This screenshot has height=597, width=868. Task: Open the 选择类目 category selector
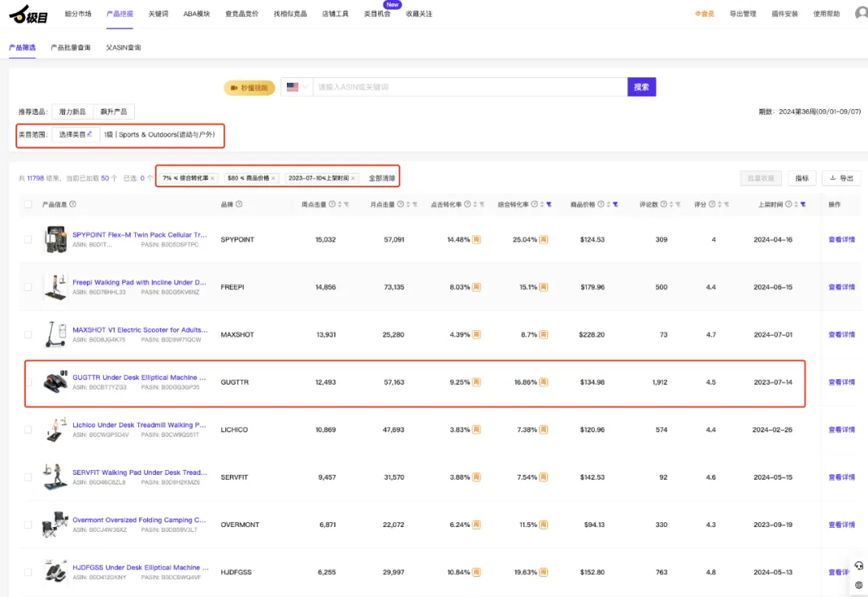(76, 134)
